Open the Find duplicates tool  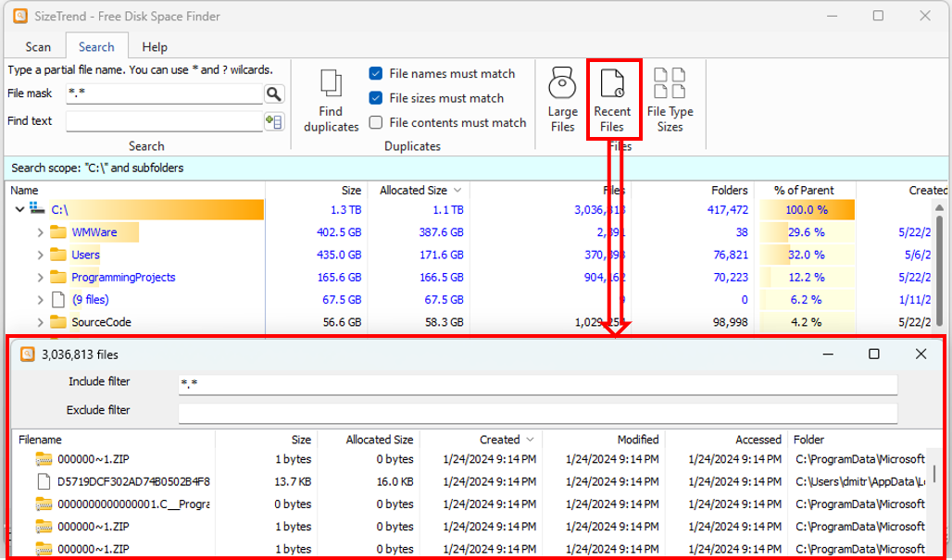point(331,101)
